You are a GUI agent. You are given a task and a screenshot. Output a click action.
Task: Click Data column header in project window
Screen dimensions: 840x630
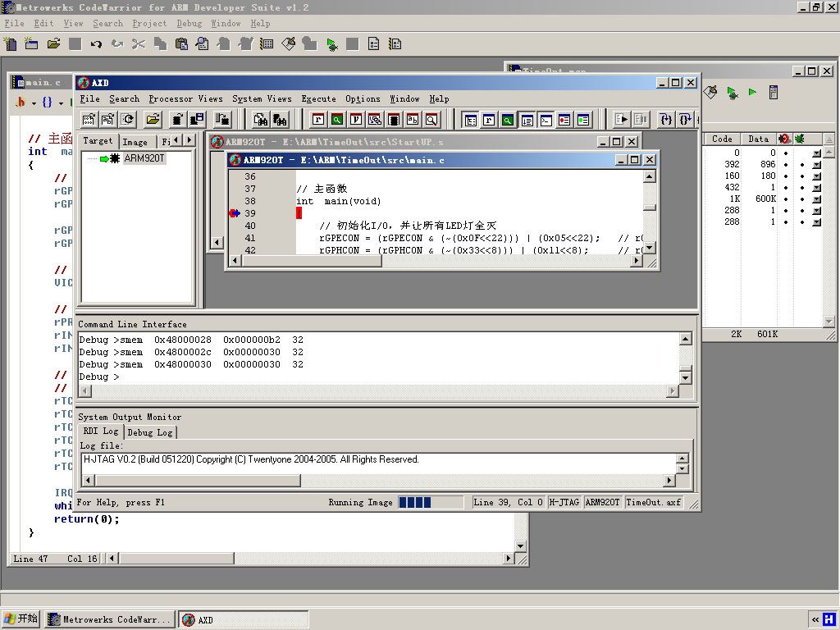click(759, 139)
